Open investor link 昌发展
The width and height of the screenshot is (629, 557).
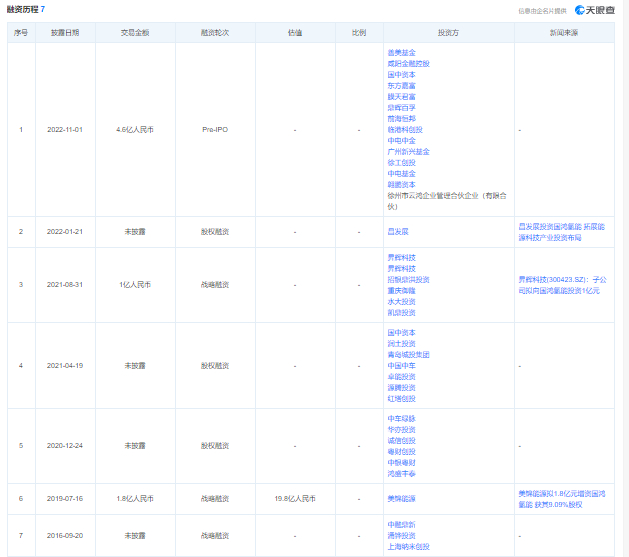[x=398, y=231]
